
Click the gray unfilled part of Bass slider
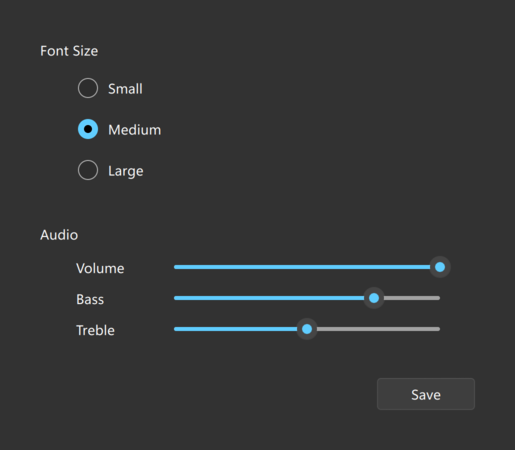point(412,298)
